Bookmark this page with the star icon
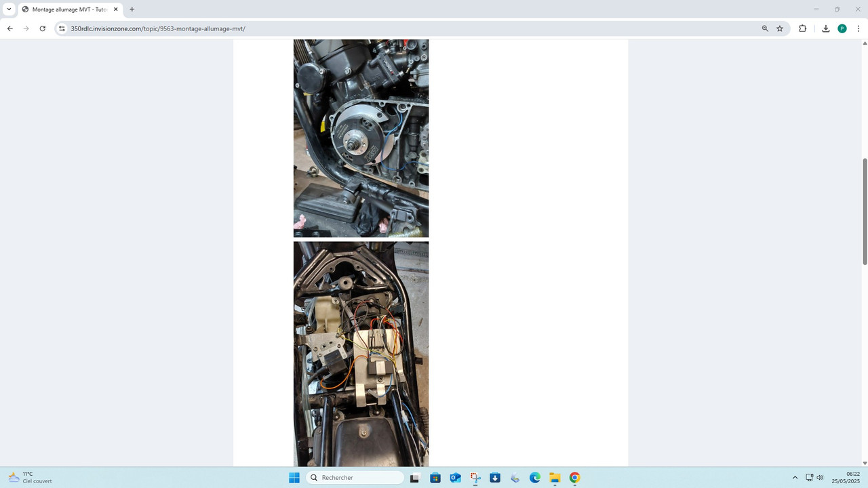Image resolution: width=868 pixels, height=488 pixels. point(780,28)
